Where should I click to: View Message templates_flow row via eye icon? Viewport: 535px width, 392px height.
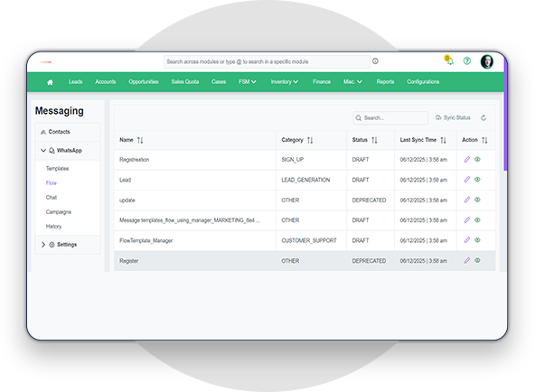click(477, 219)
